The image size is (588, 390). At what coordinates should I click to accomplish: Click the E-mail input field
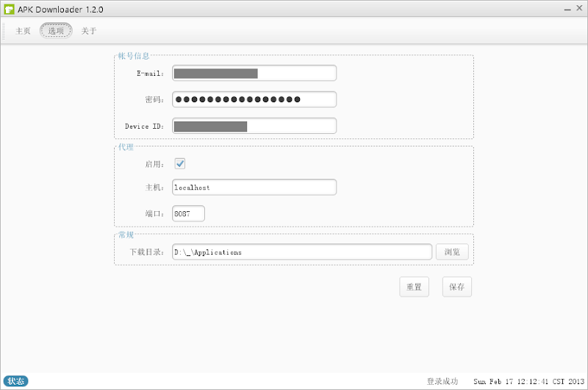[x=254, y=73]
